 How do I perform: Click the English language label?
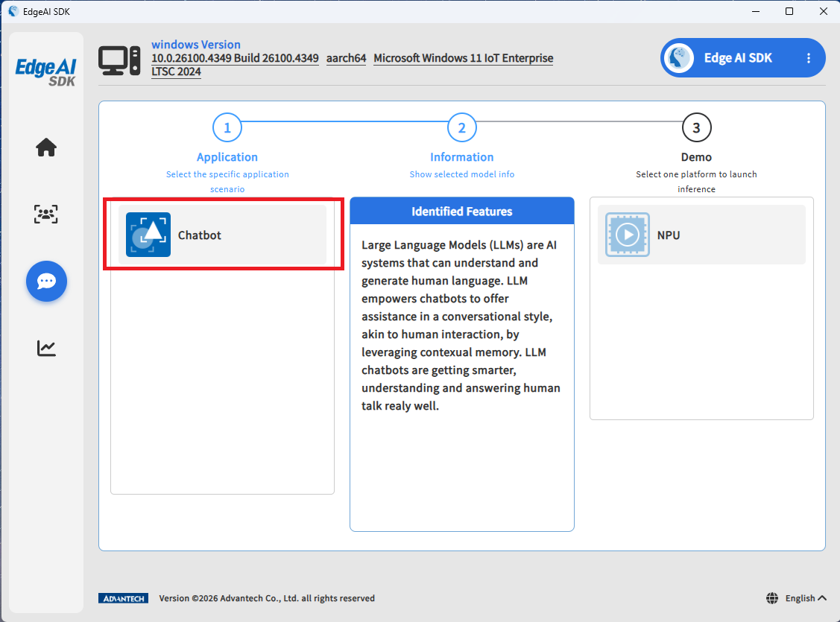coord(800,598)
